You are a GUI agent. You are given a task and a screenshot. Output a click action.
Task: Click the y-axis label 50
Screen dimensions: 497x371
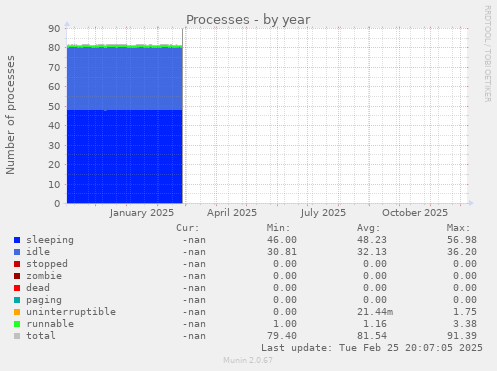tap(54, 107)
